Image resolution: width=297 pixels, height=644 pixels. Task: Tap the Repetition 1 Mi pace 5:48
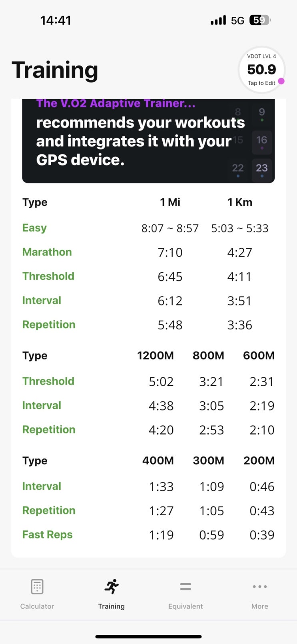pyautogui.click(x=170, y=325)
